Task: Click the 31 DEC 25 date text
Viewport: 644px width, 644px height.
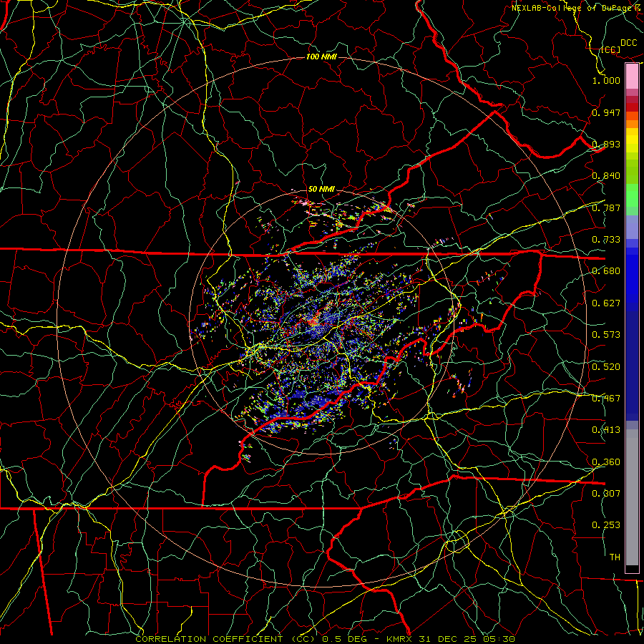Action: tap(449, 639)
